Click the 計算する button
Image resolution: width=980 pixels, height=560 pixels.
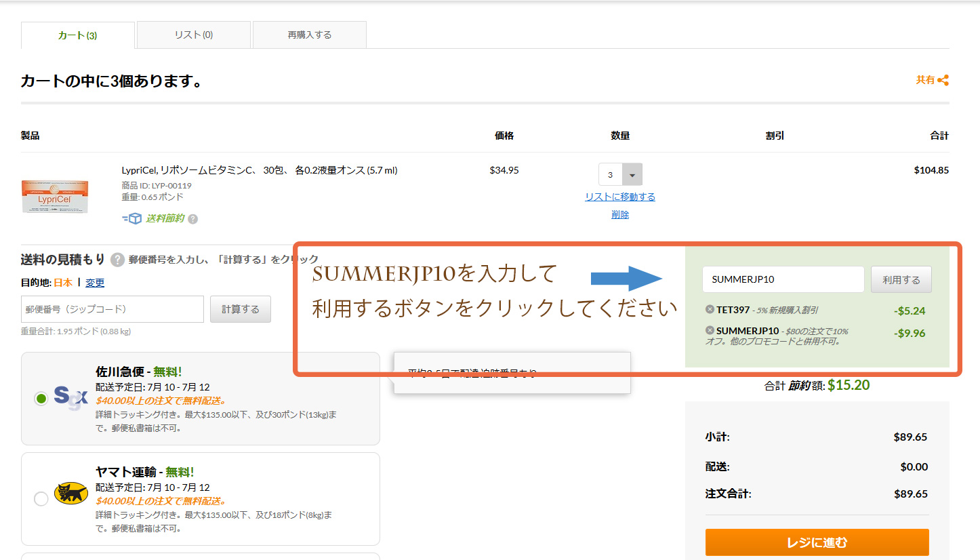point(241,309)
